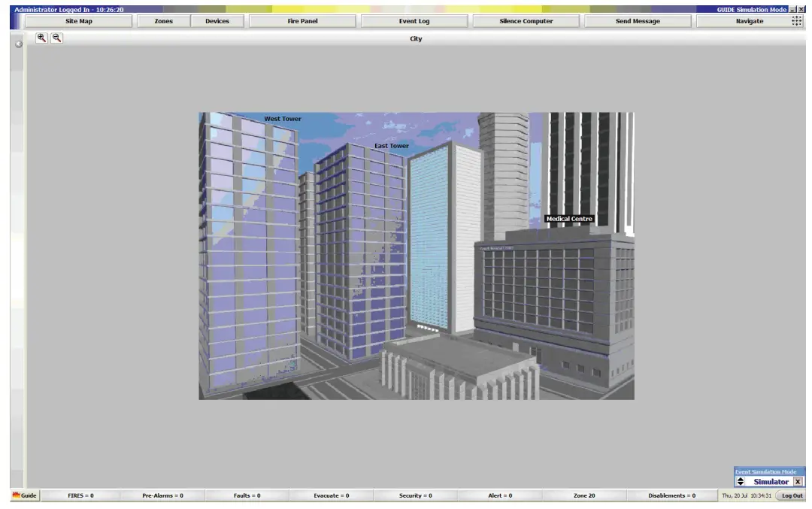Click the Disablements = 0 status indicator
Viewport: 812px width, 509px height.
[x=671, y=495]
